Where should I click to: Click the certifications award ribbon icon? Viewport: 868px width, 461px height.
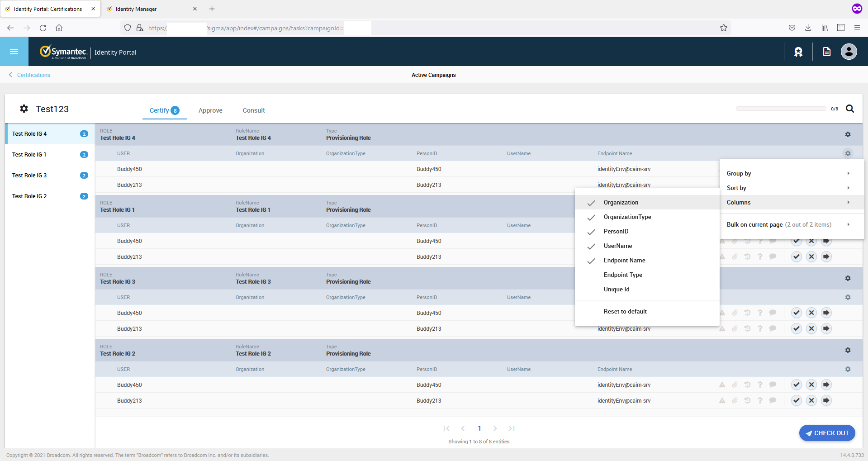coord(798,52)
